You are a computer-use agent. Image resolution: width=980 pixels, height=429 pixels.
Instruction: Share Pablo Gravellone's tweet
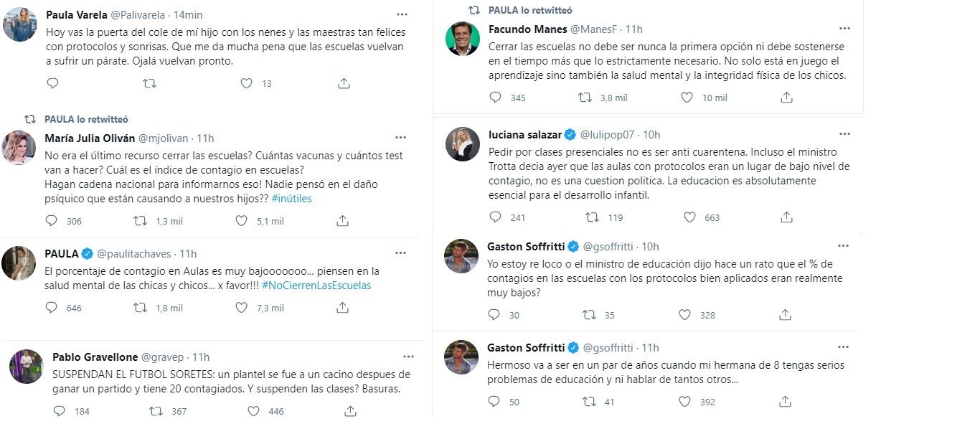click(350, 411)
